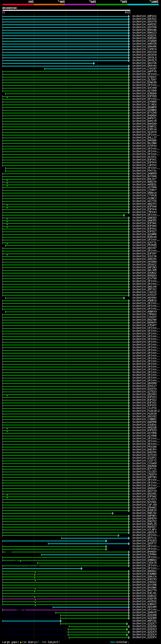Select the UniRef100_Q91V92 label
Screen dimensions: 161x644
click(144, 417)
